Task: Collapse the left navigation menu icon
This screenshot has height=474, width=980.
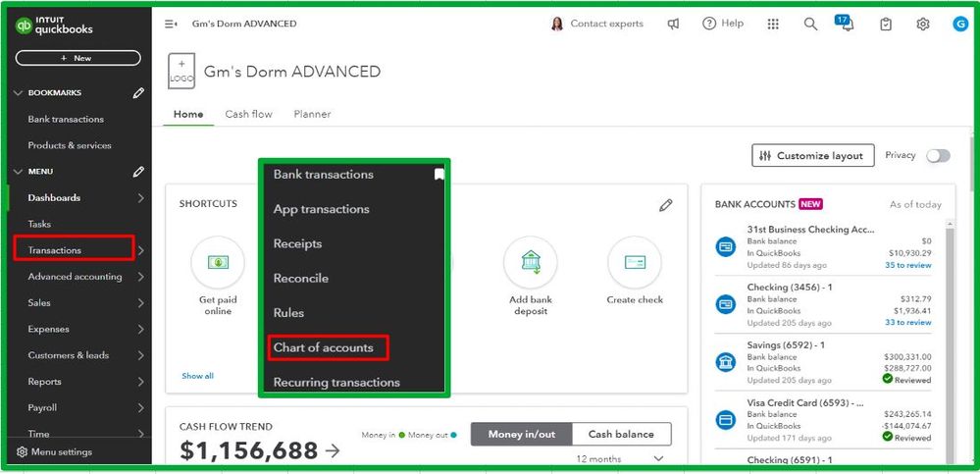Action: (171, 24)
